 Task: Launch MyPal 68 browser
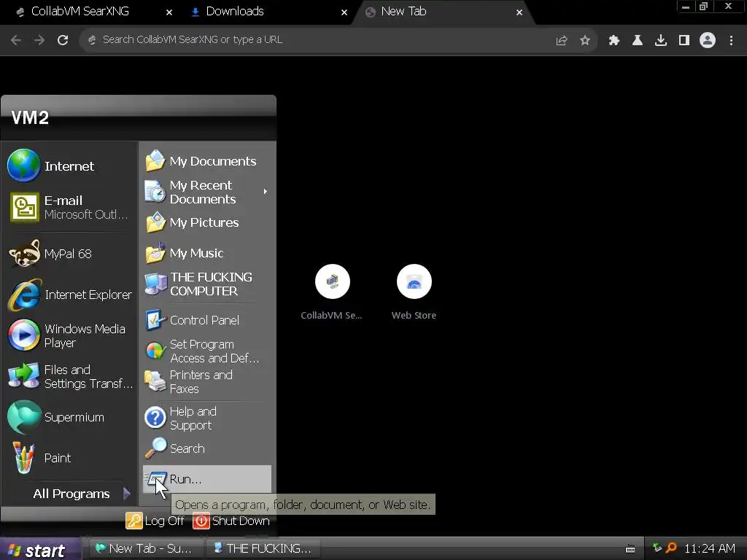(x=69, y=254)
